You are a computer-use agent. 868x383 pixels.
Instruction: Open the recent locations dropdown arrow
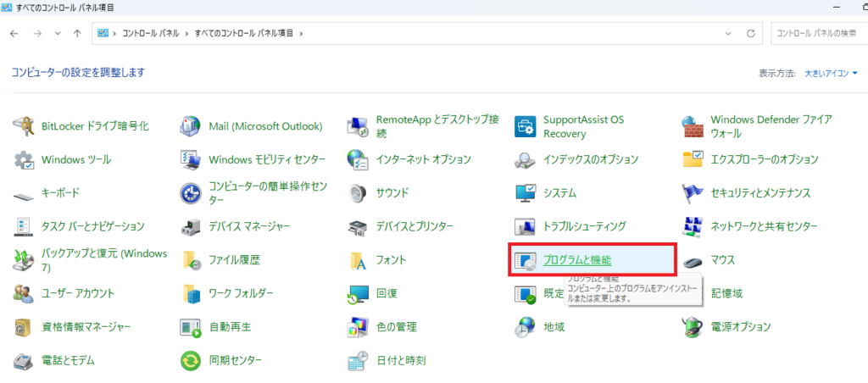(x=58, y=33)
